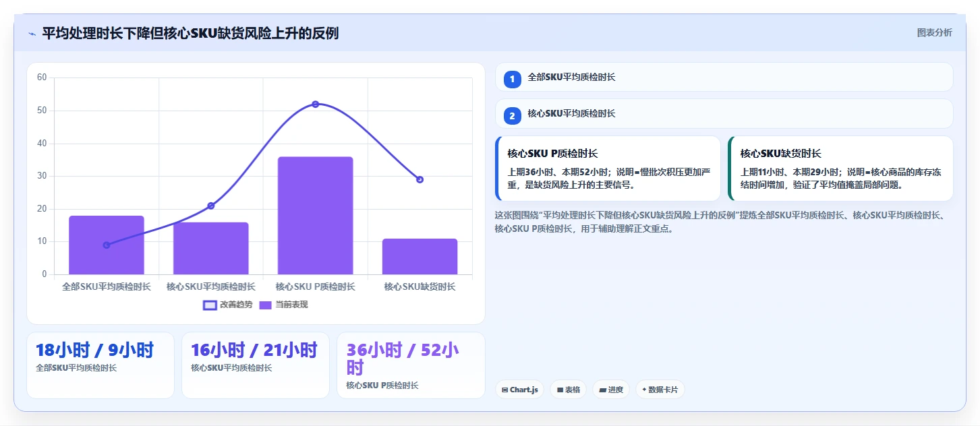Click the 16小时 / 21小时 stat card
Viewport: 980px width, 426px height.
pyautogui.click(x=256, y=365)
